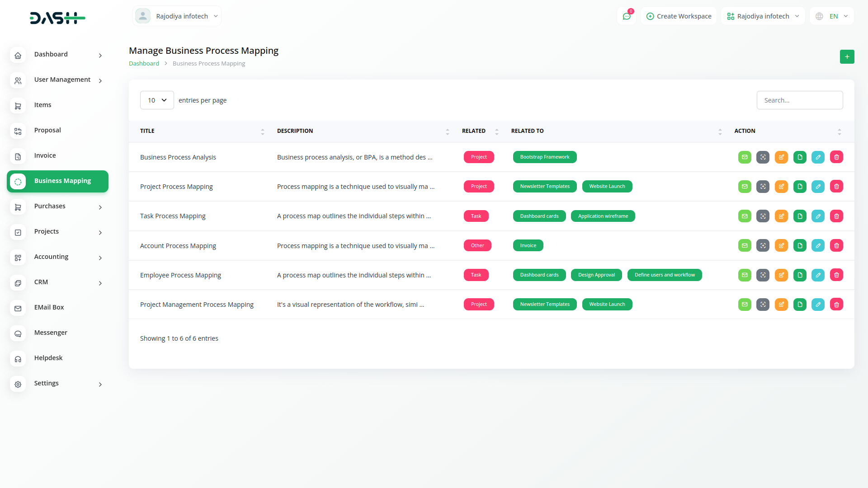Open Rajodiya infotech workspace dropdown at right
Image resolution: width=868 pixels, height=488 pixels.
(763, 16)
